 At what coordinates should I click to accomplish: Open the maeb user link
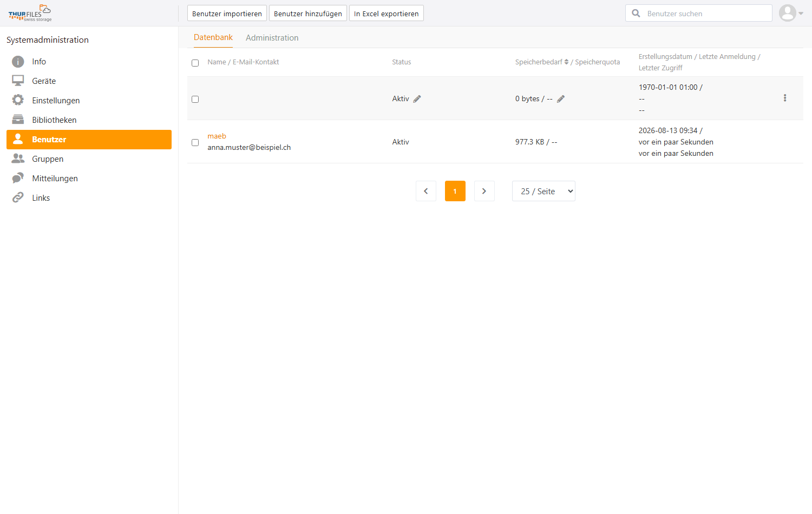(217, 136)
